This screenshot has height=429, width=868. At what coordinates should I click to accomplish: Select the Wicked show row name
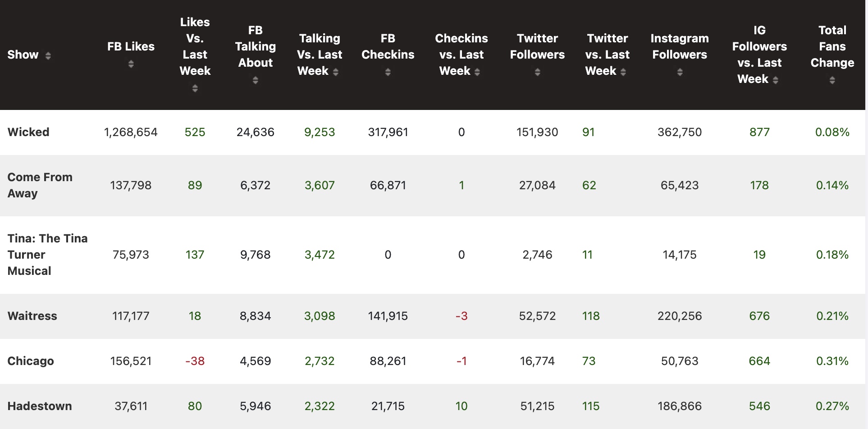(28, 132)
